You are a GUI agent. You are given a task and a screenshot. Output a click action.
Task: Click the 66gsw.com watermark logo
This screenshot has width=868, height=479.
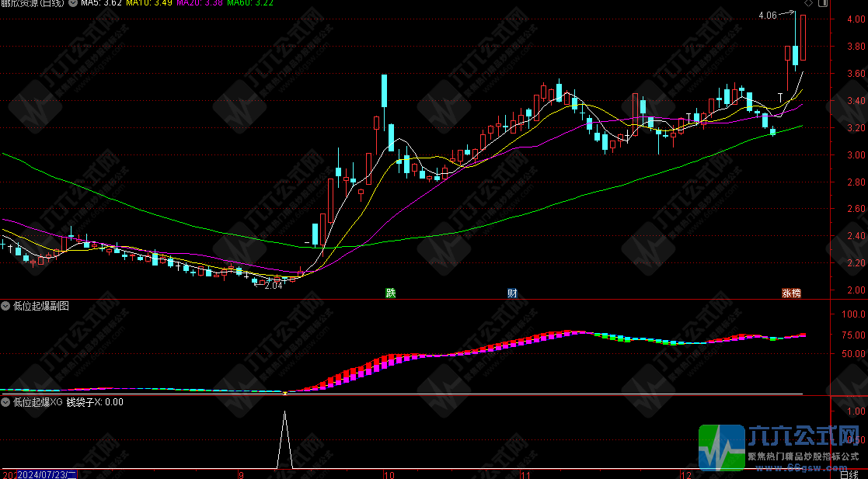click(x=781, y=448)
